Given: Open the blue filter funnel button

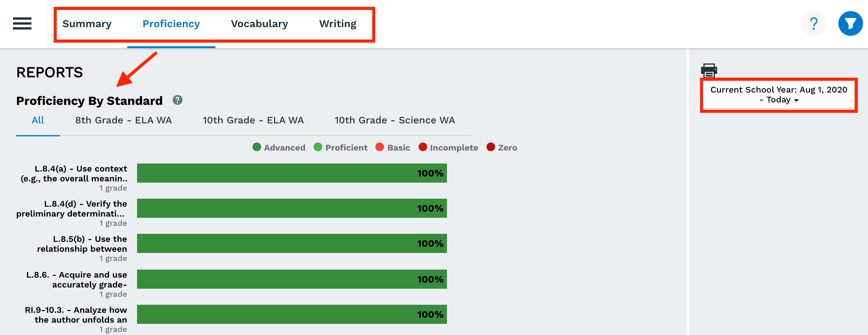Looking at the screenshot, I should (x=850, y=23).
